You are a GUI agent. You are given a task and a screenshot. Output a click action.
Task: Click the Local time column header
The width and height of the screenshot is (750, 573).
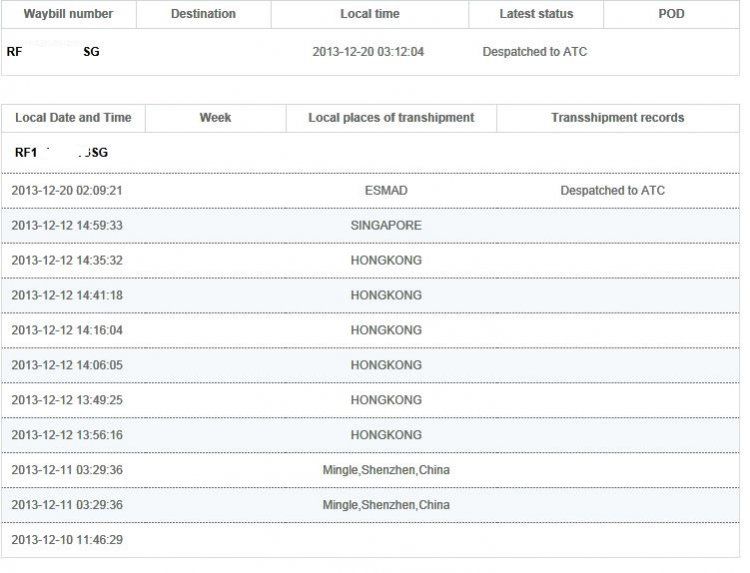point(370,14)
